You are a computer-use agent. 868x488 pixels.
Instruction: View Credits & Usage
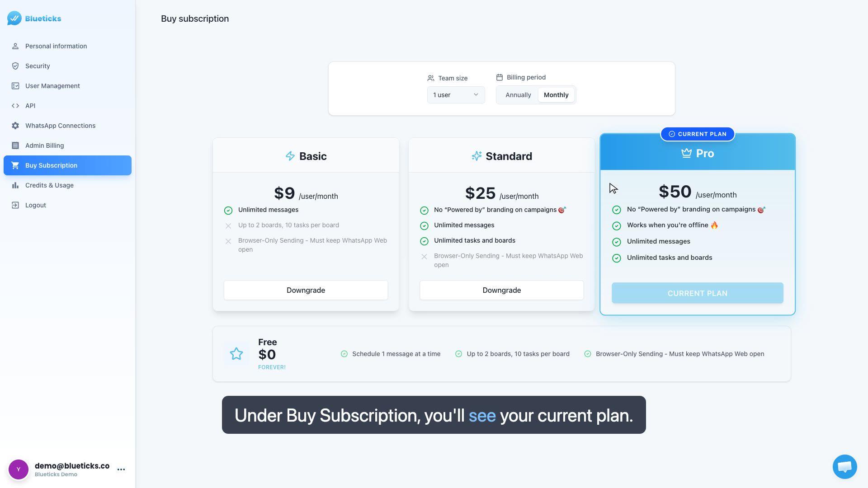click(x=67, y=185)
